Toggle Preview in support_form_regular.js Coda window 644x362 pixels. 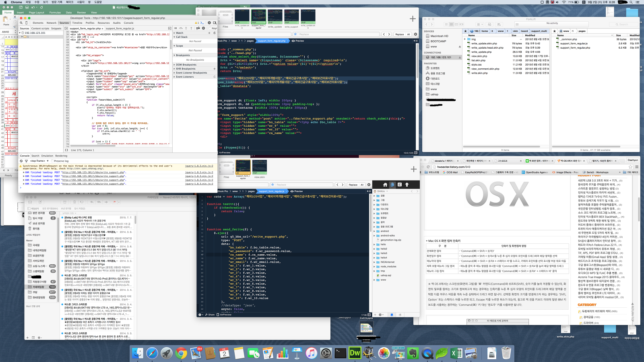coord(297,191)
